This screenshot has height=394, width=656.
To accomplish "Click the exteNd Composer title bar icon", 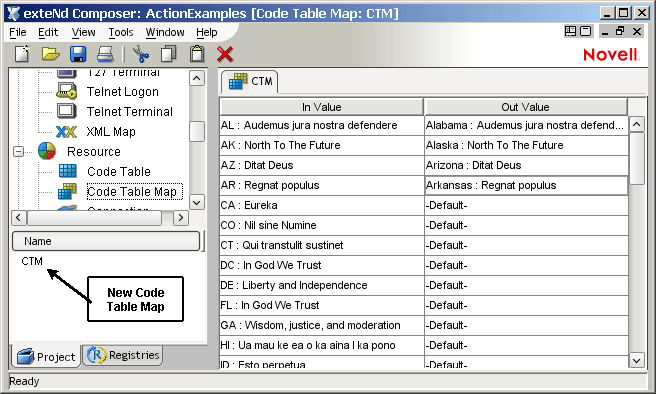I will [x=13, y=13].
